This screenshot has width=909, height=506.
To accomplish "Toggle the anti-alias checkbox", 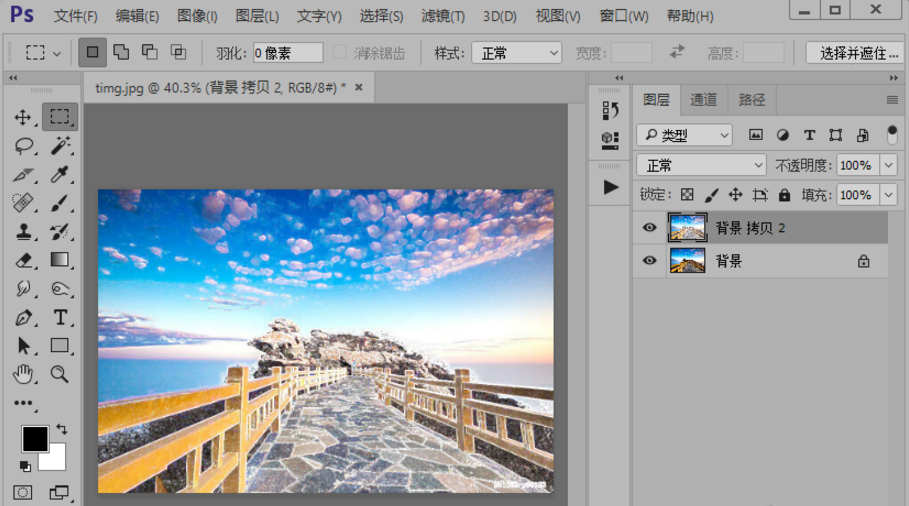I will [x=340, y=52].
